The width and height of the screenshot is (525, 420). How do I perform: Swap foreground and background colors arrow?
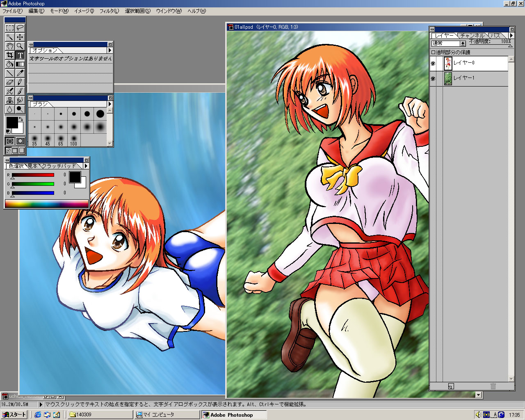pos(21,119)
